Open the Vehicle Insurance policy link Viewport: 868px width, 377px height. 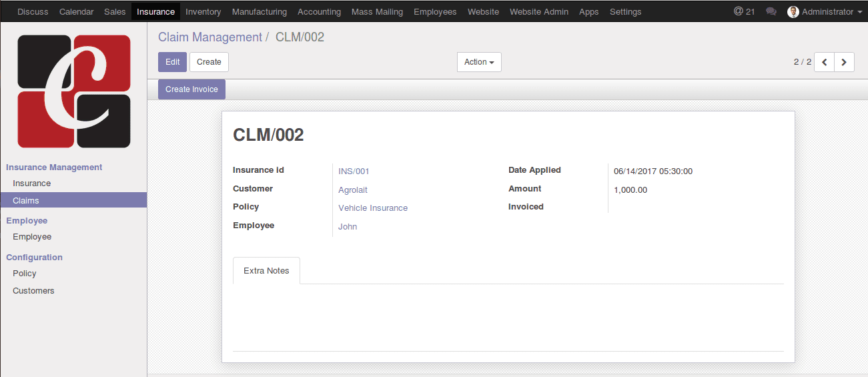point(373,208)
